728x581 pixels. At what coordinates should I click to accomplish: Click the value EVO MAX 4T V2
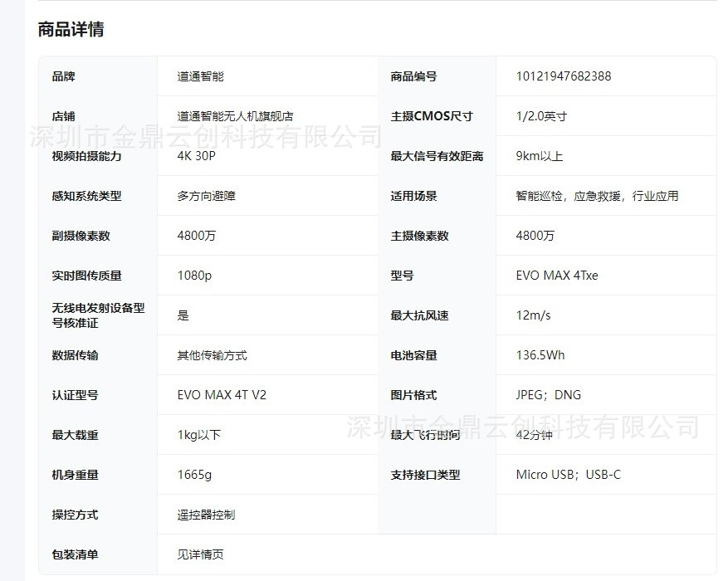[222, 395]
